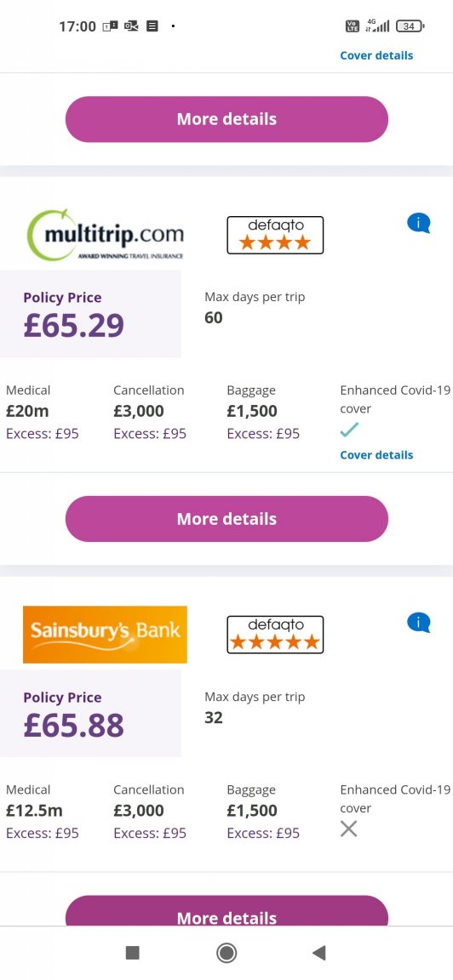453x980 pixels.
Task: Tap the multitrip Medical £20m cover amount
Action: [27, 411]
